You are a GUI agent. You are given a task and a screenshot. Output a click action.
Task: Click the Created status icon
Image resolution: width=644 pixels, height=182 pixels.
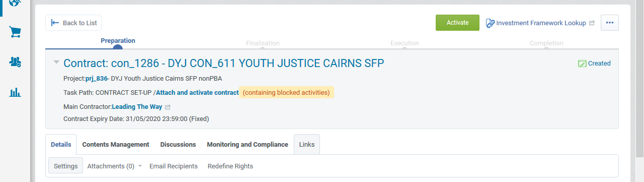click(x=582, y=64)
